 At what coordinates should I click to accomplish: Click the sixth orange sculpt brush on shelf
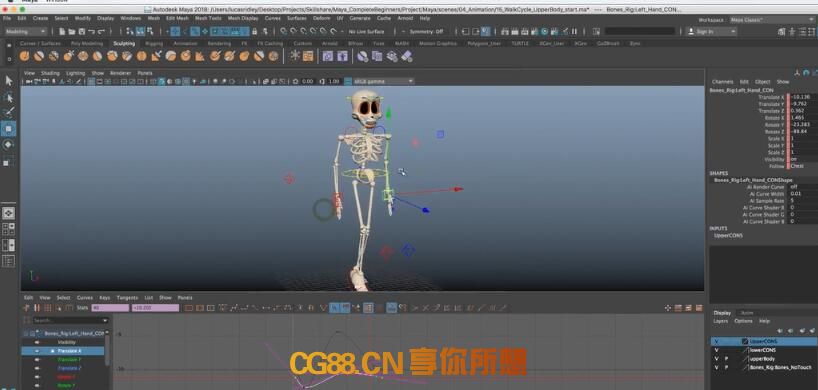point(98,56)
